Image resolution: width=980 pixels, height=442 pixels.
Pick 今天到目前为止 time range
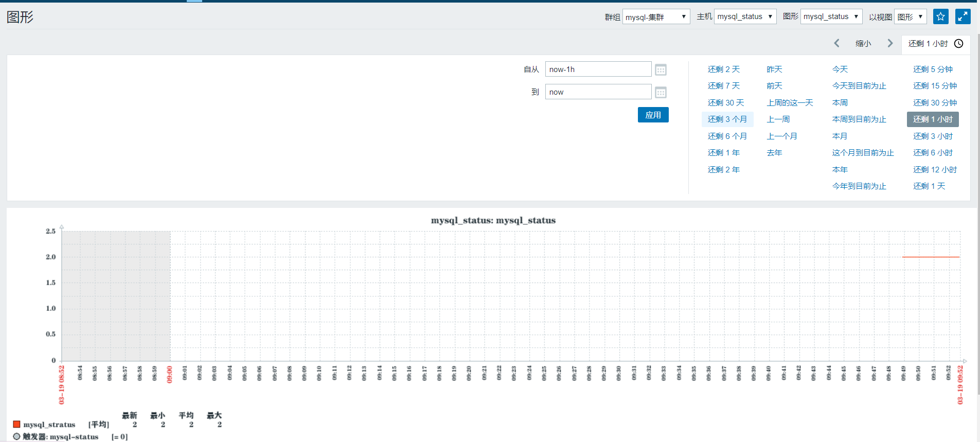(x=859, y=86)
